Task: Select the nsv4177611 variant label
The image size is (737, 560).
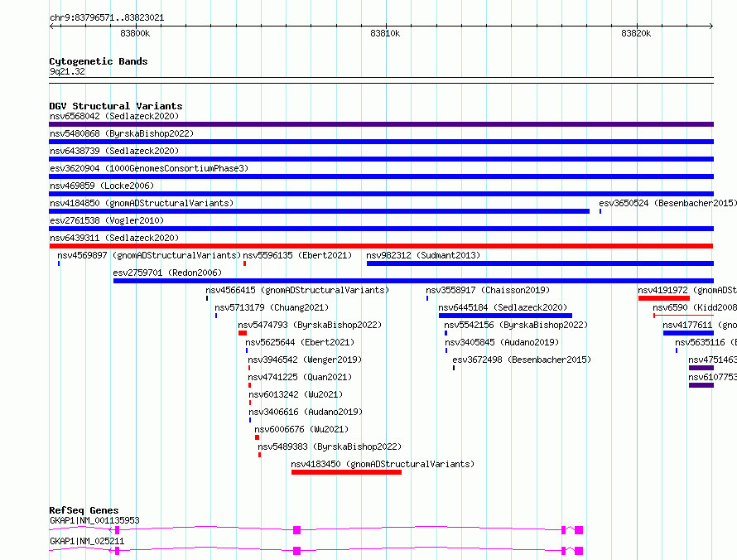Action: [x=700, y=325]
